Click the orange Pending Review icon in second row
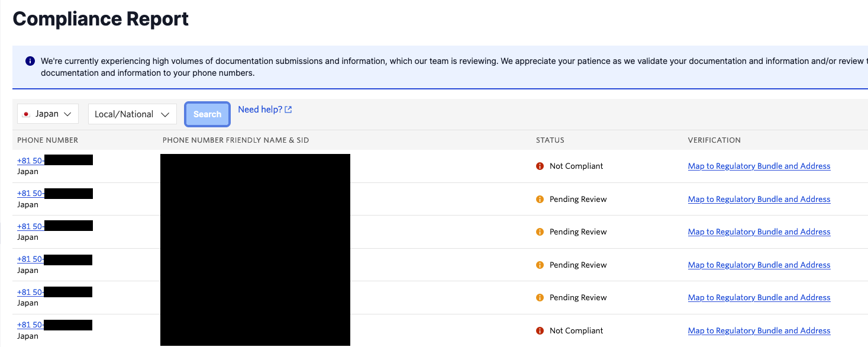Viewport: 868px width, 347px height. [540, 200]
